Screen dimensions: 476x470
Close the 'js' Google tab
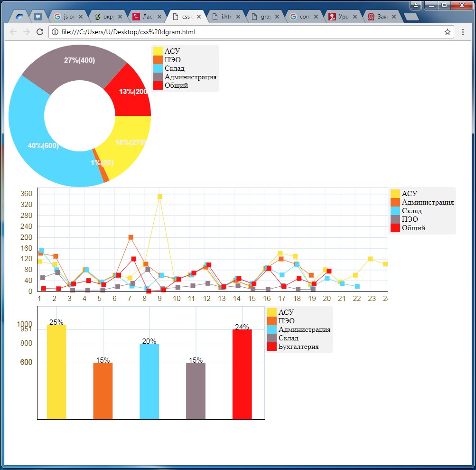(x=81, y=17)
